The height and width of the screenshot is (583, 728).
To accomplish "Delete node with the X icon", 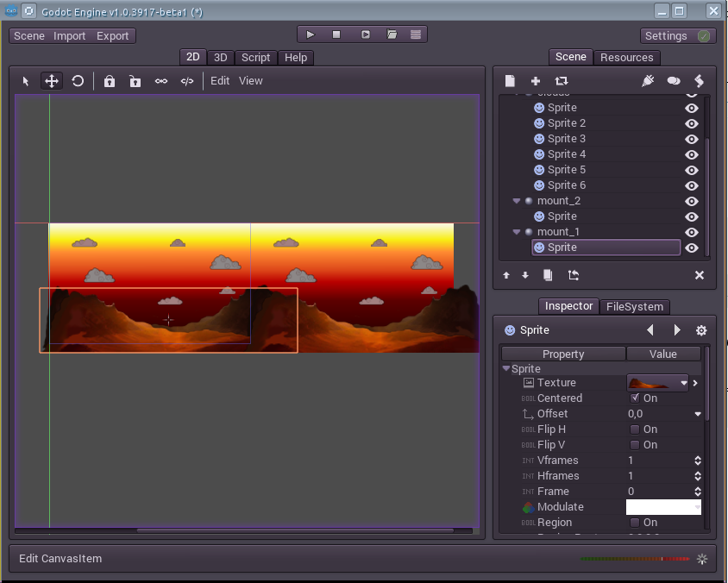I will pyautogui.click(x=700, y=275).
